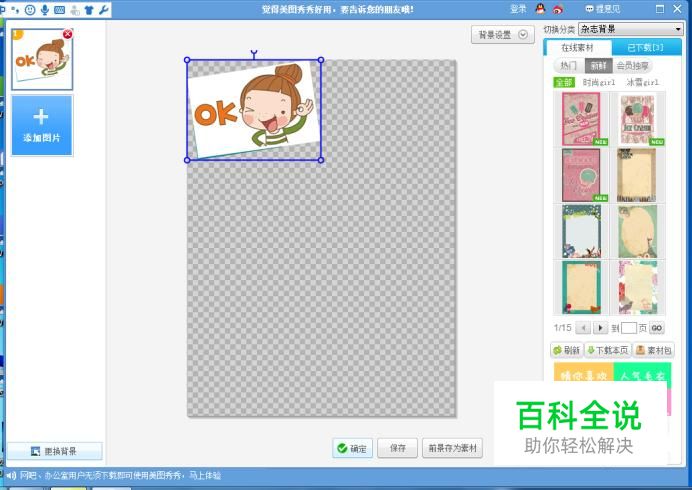Click the GO page jump button
692x490 pixels.
(656, 328)
